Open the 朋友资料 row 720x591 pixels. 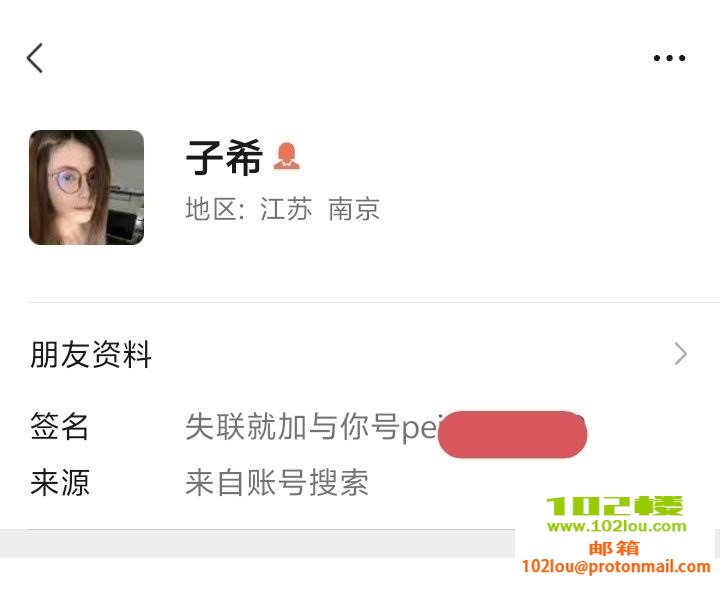[360, 354]
